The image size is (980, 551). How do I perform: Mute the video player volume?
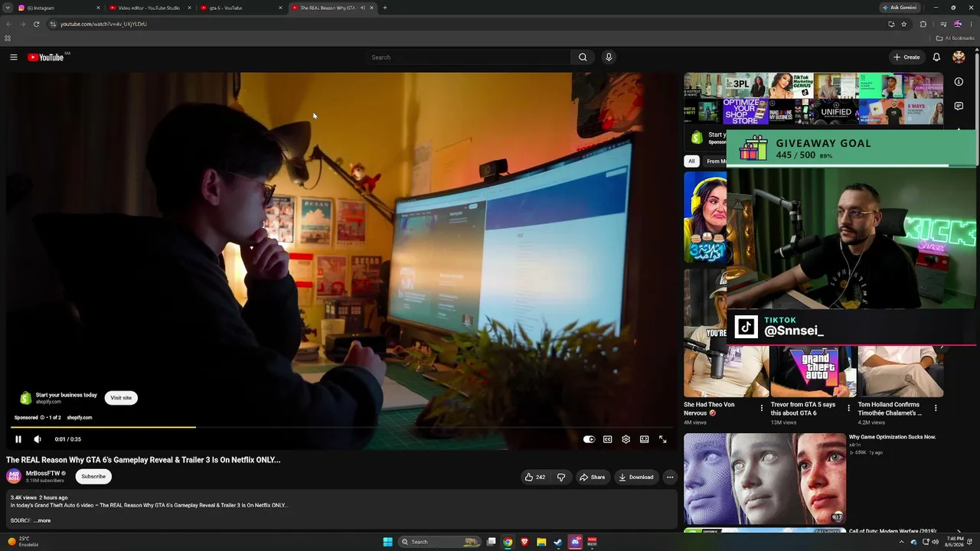[38, 439]
